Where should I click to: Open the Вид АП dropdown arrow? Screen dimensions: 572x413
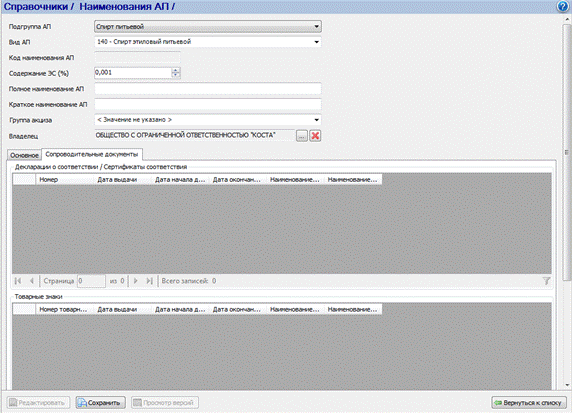(x=316, y=42)
